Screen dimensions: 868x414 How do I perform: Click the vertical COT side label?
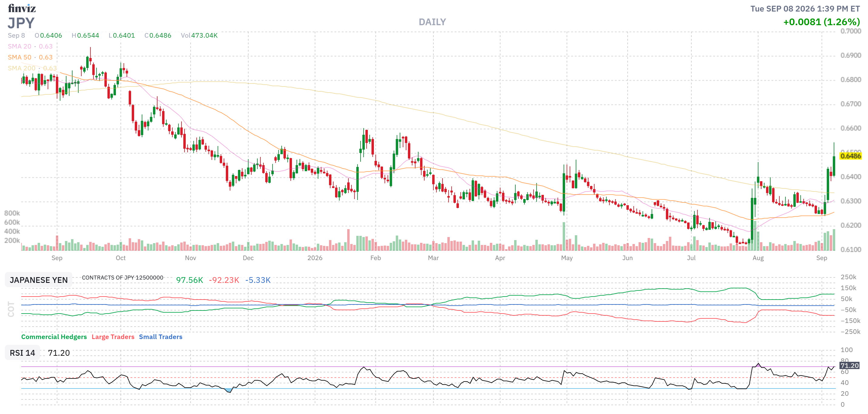click(x=11, y=309)
